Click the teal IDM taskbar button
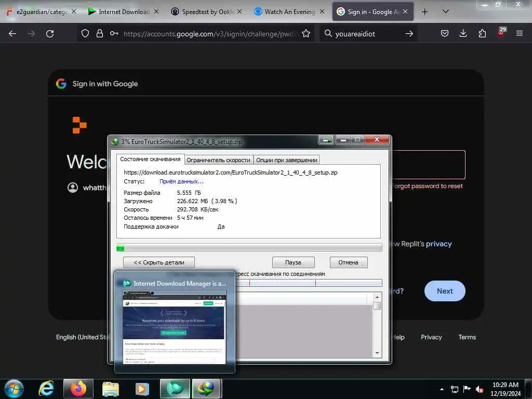The width and height of the screenshot is (532, 399). pyautogui.click(x=175, y=389)
